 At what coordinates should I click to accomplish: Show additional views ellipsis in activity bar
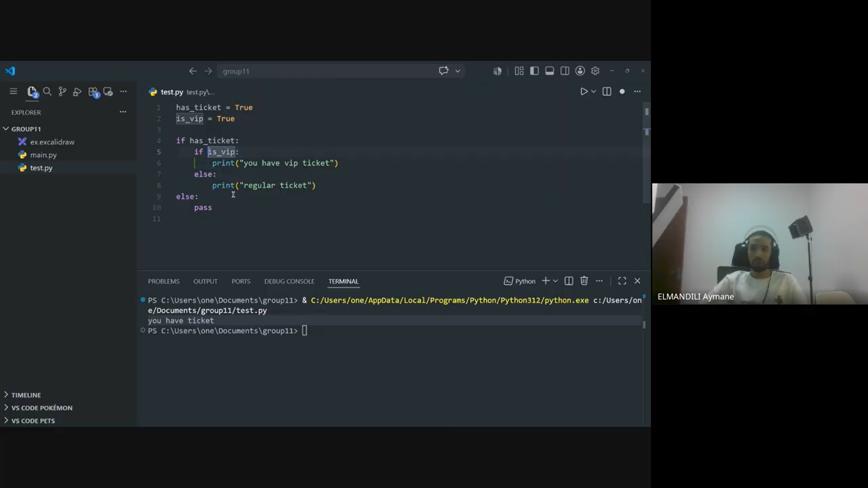click(123, 92)
